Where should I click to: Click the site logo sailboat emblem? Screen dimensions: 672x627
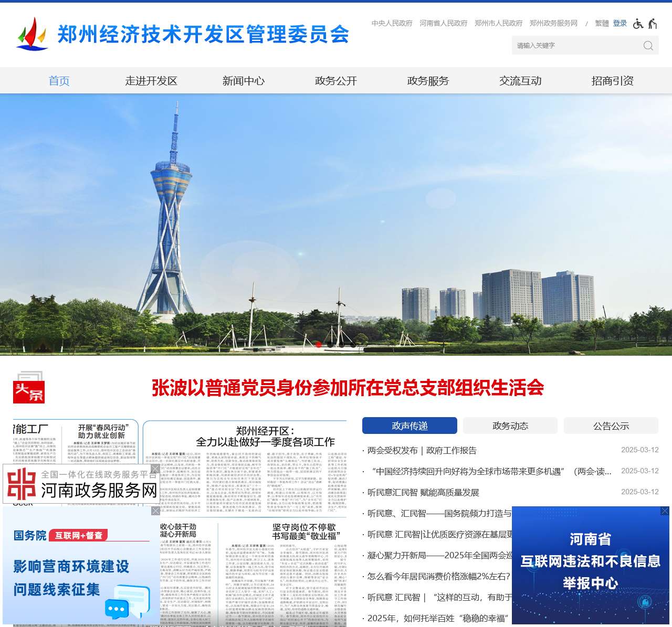coord(33,34)
